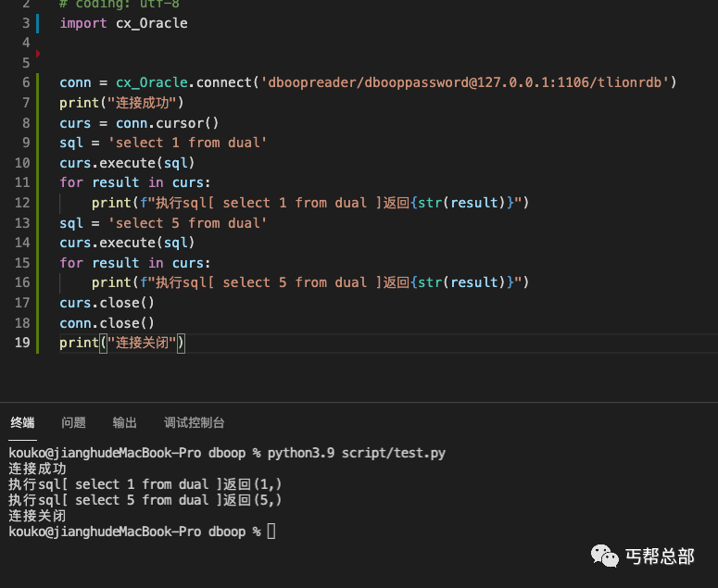Open the 问题 problems tab

click(74, 422)
